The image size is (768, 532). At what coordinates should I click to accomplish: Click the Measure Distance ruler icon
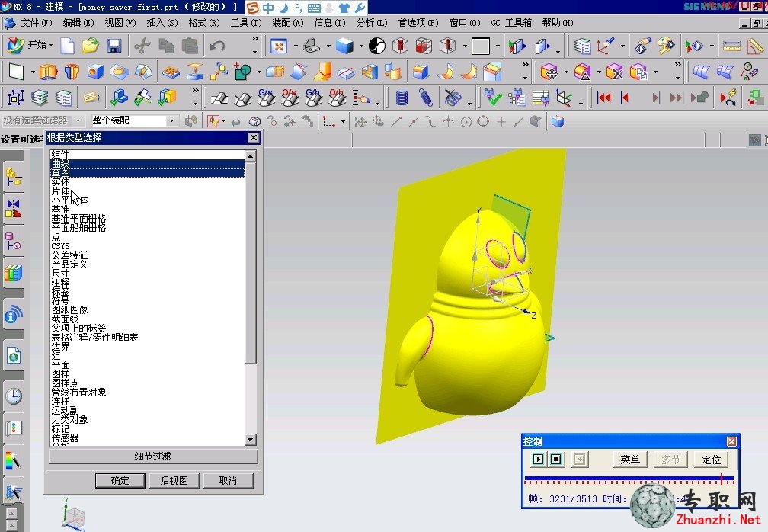click(x=731, y=46)
